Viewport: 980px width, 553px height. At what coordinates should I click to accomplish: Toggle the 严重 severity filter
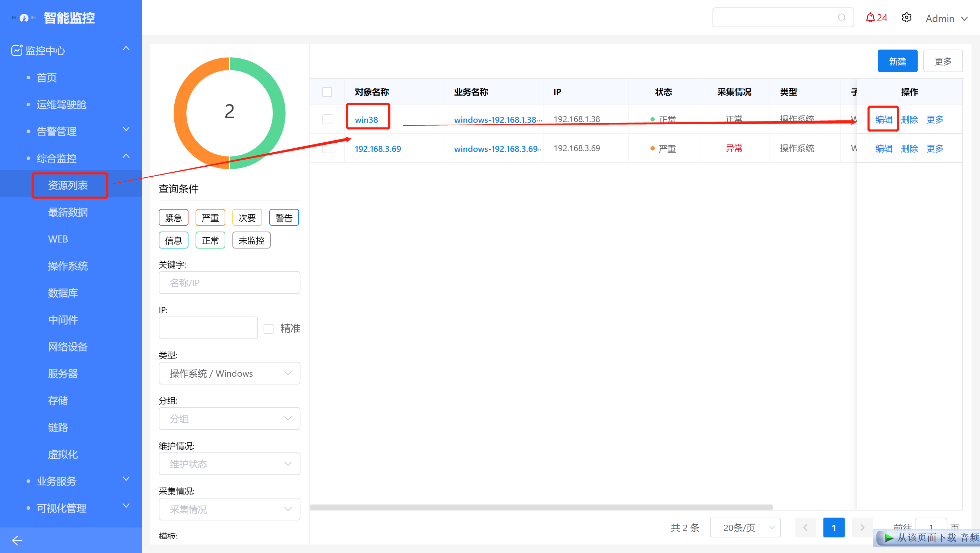click(x=210, y=217)
